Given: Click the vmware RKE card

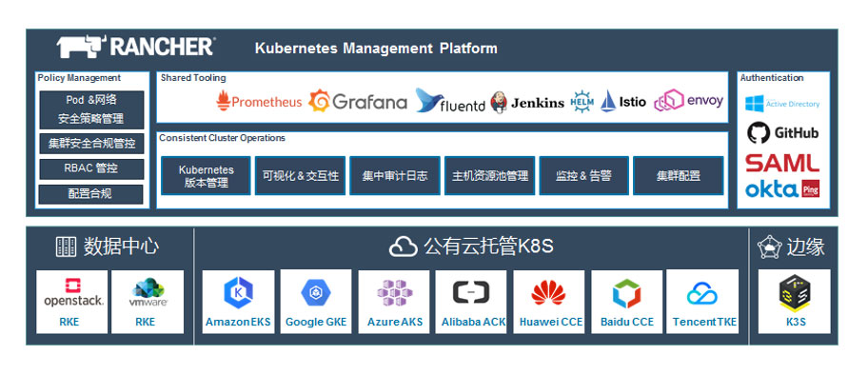Looking at the screenshot, I should point(148,302).
